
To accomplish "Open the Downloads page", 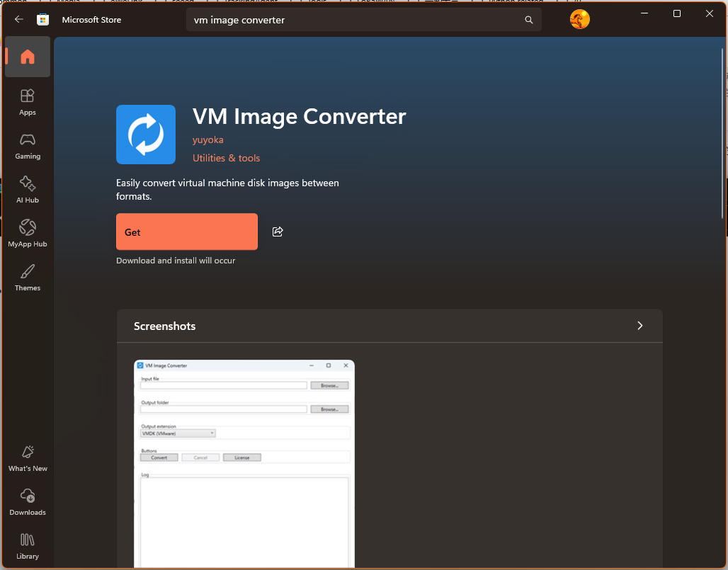I will click(28, 502).
